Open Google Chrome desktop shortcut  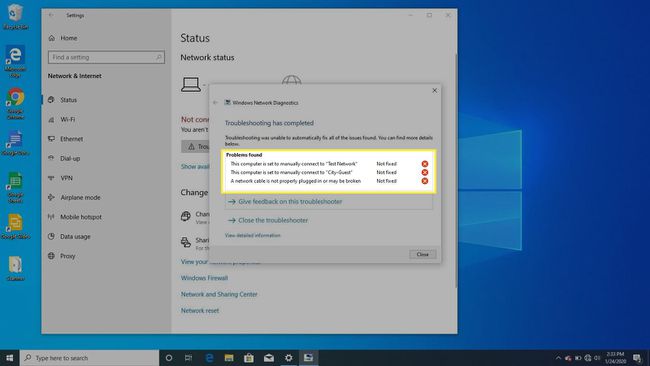tap(15, 104)
